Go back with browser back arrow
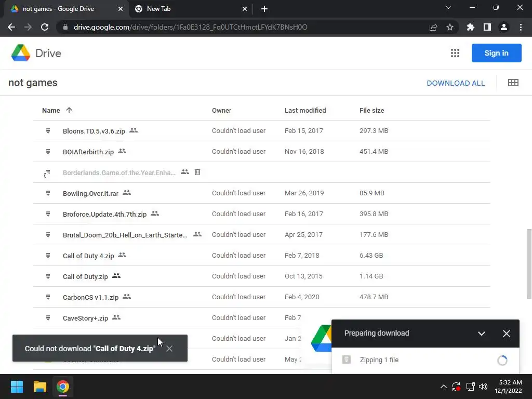 (11, 27)
